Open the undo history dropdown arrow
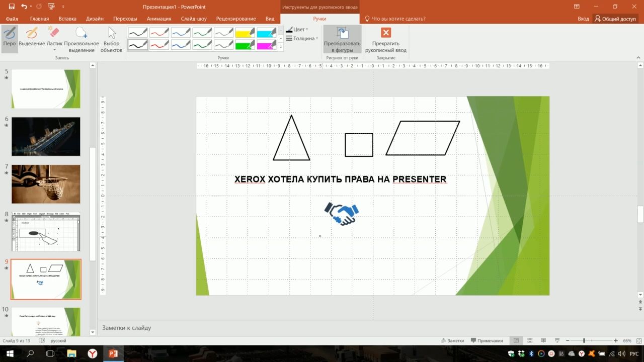644x362 pixels. pos(31,7)
